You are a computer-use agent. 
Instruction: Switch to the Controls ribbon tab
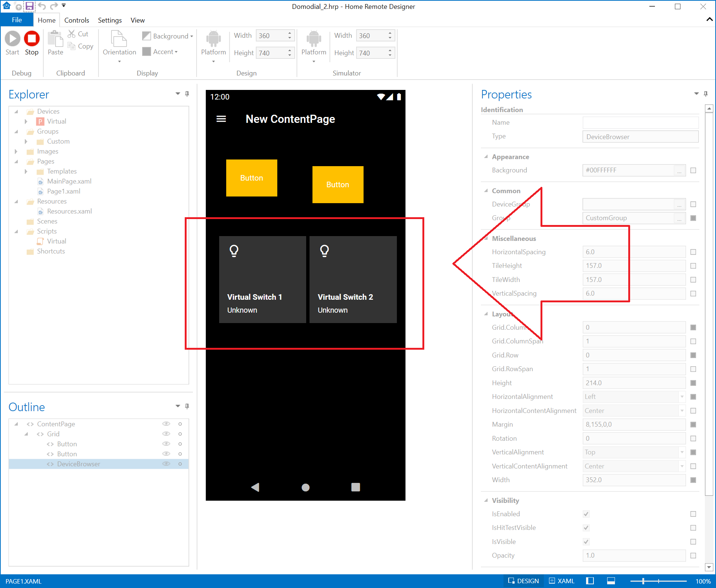(x=77, y=20)
